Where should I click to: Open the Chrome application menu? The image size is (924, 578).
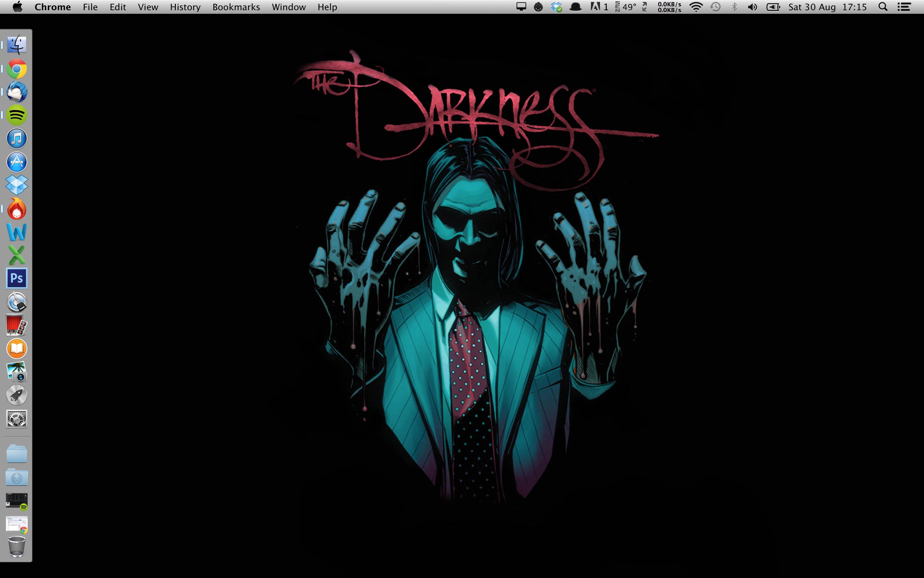(53, 7)
